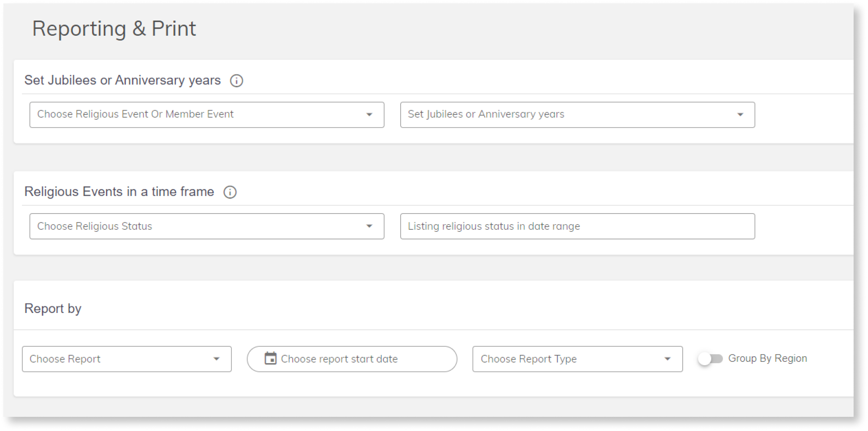Click the Reporting & Print page title
The height and width of the screenshot is (431, 868).
point(114,28)
